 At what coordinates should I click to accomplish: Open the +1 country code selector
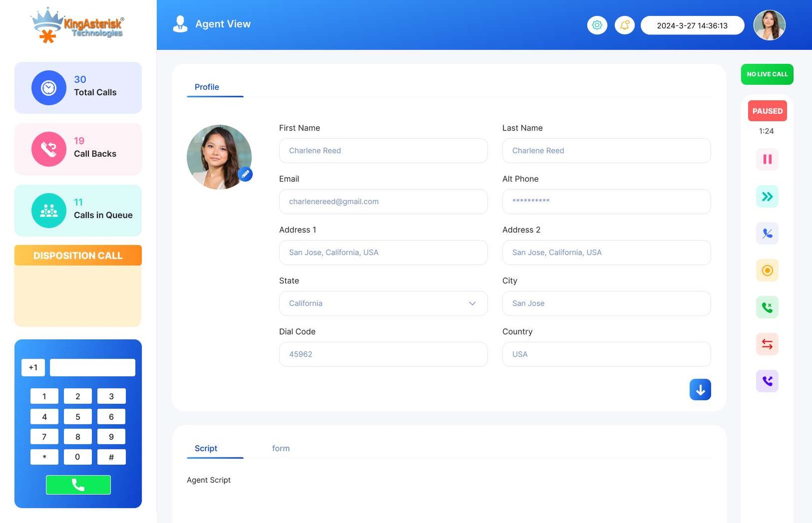point(33,367)
